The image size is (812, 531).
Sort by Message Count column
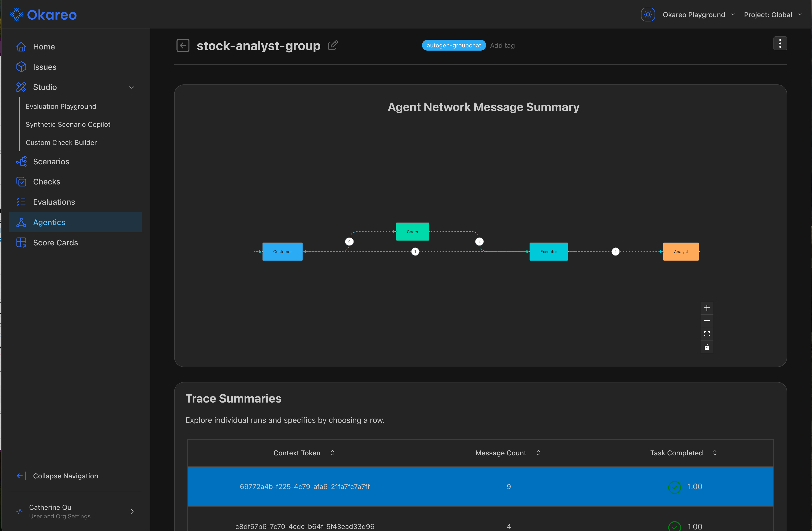coord(538,453)
